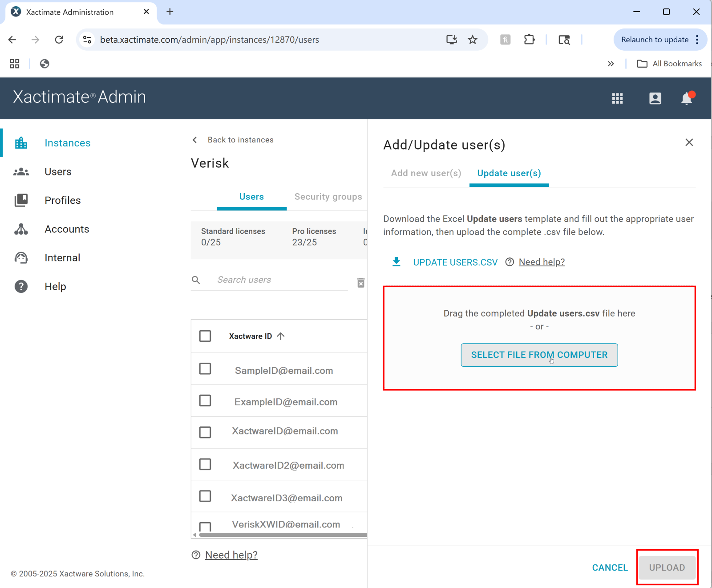Click the search magnifier icon
The width and height of the screenshot is (712, 588).
click(196, 280)
